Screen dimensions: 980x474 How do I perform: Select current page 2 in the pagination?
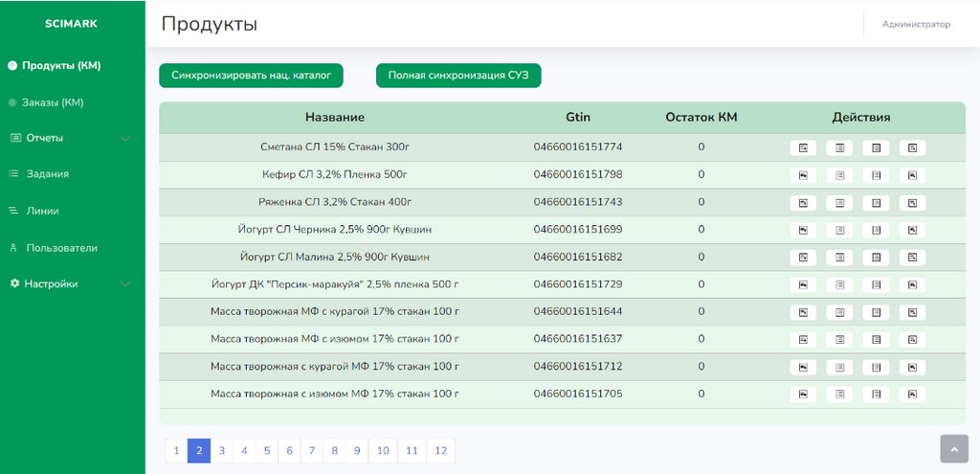tap(199, 450)
